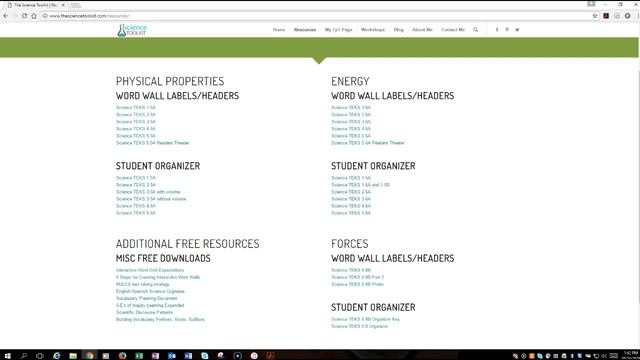Open student organizer TEKS 3.5A with volume
This screenshot has height=360, width=640.
point(148,192)
